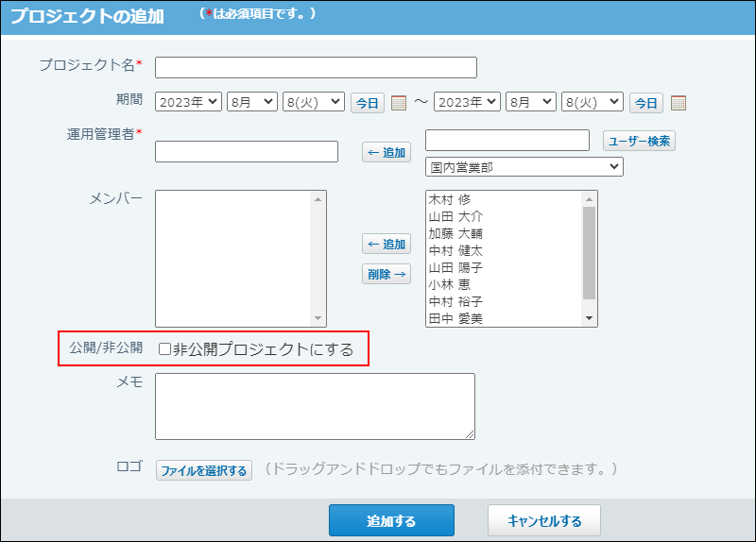Focus the 運用管理者 input field
Screen dimensions: 756x542
click(247, 151)
